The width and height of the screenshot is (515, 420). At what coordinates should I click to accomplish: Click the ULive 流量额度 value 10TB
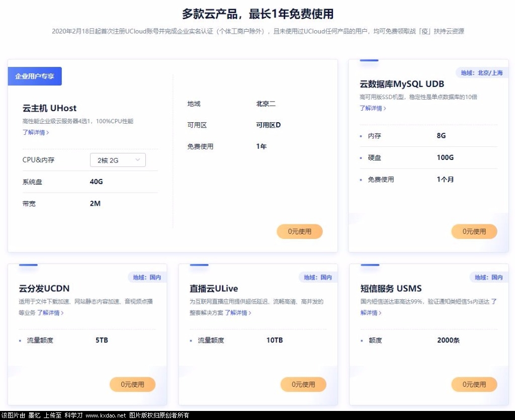[x=275, y=340]
